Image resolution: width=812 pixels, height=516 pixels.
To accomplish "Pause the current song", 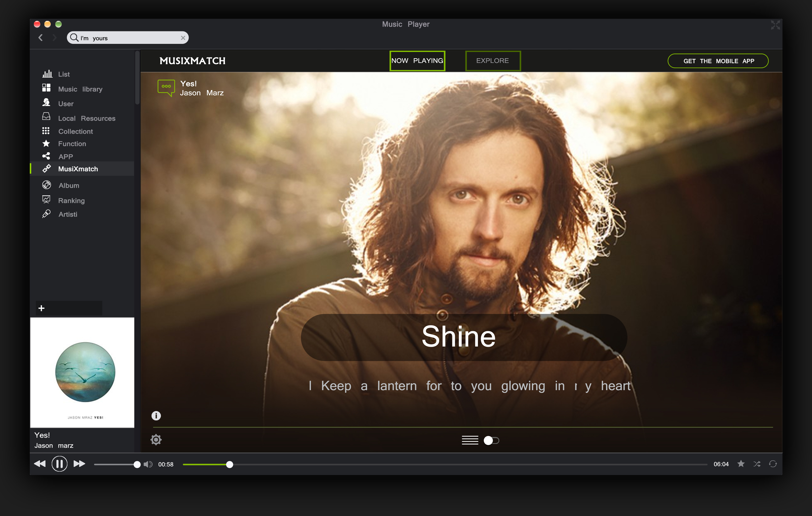I will (x=59, y=464).
